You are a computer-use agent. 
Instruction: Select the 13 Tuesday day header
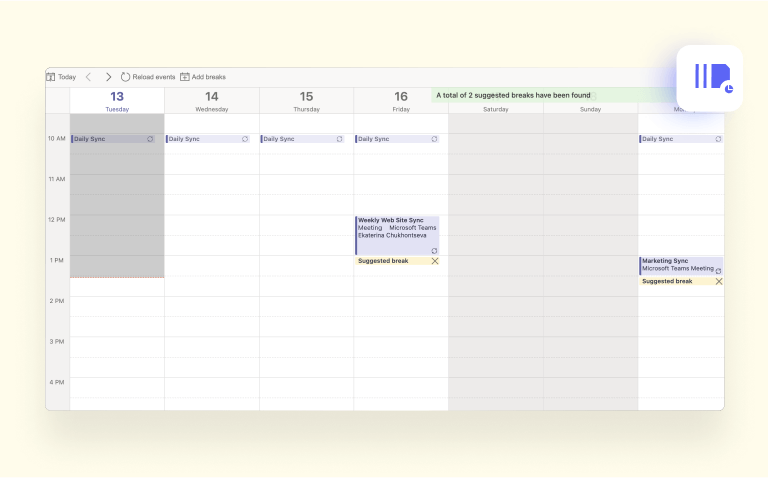point(117,101)
